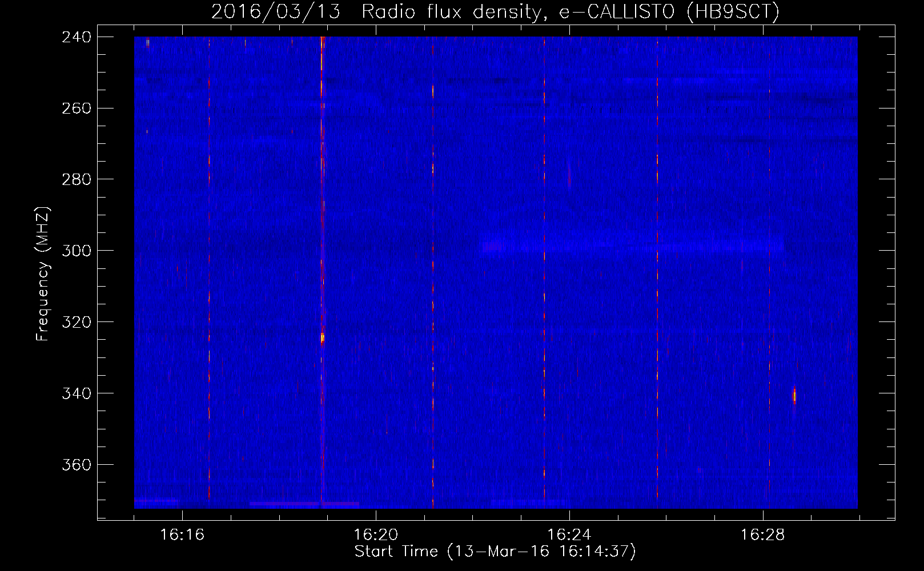Click the 280 frequency tick label

[76, 179]
